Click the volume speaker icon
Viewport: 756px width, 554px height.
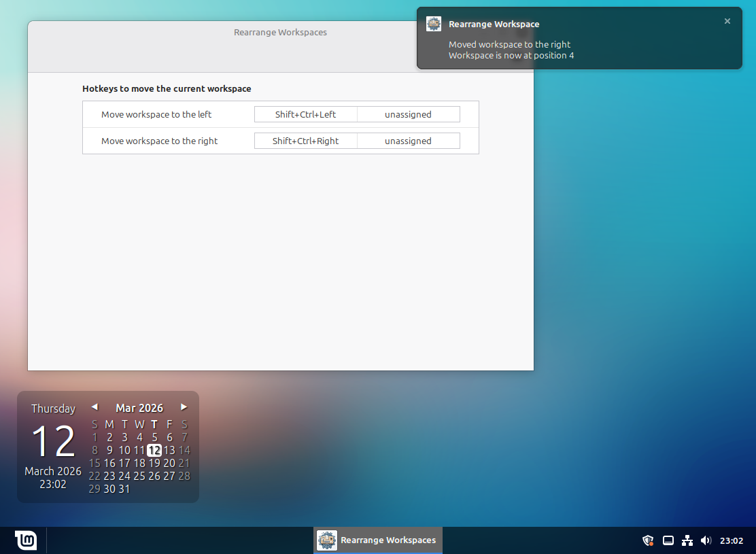[x=706, y=540]
